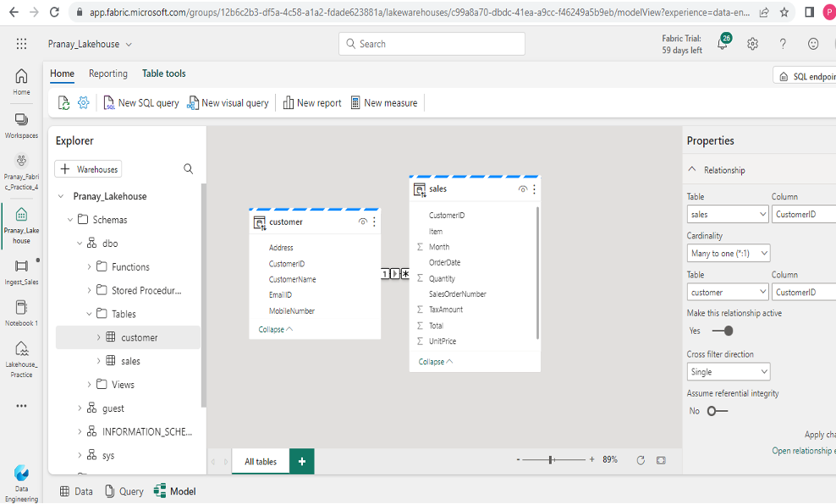Click the top Search box

432,44
